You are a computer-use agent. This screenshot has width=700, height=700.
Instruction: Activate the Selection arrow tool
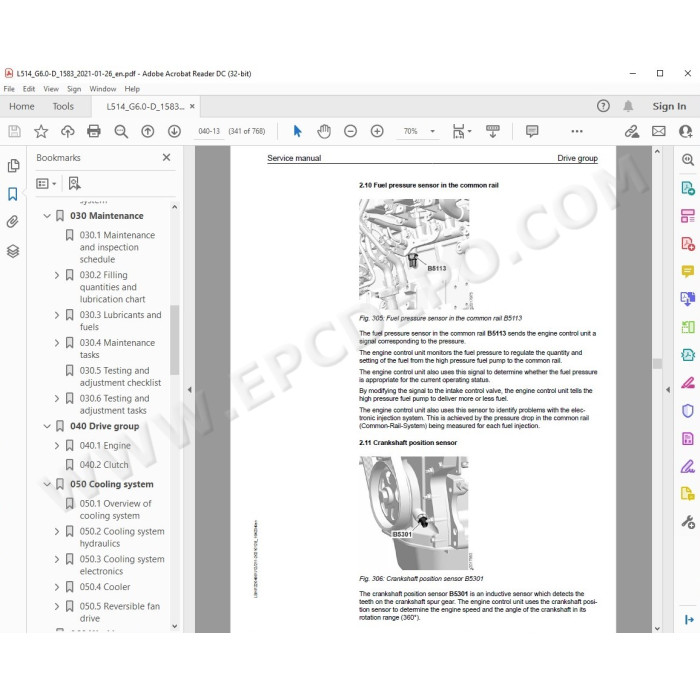[x=297, y=131]
